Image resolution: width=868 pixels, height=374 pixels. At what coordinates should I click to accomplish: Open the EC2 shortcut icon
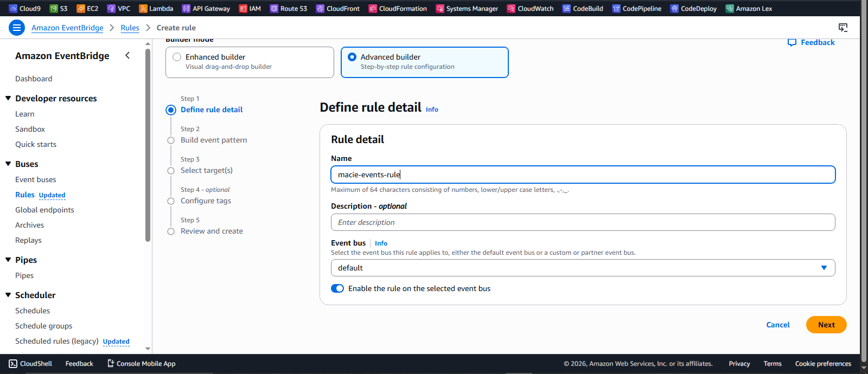pyautogui.click(x=81, y=8)
